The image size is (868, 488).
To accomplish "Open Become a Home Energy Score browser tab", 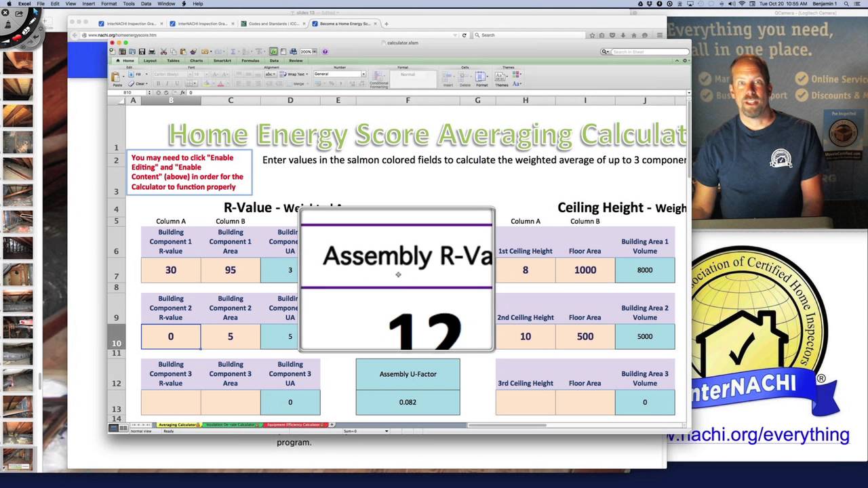I will pyautogui.click(x=345, y=24).
